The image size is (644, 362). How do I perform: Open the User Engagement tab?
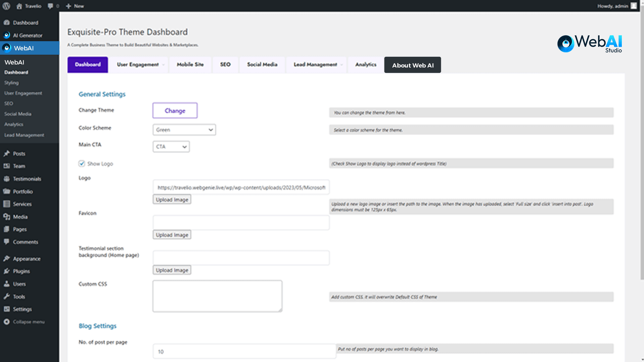138,64
